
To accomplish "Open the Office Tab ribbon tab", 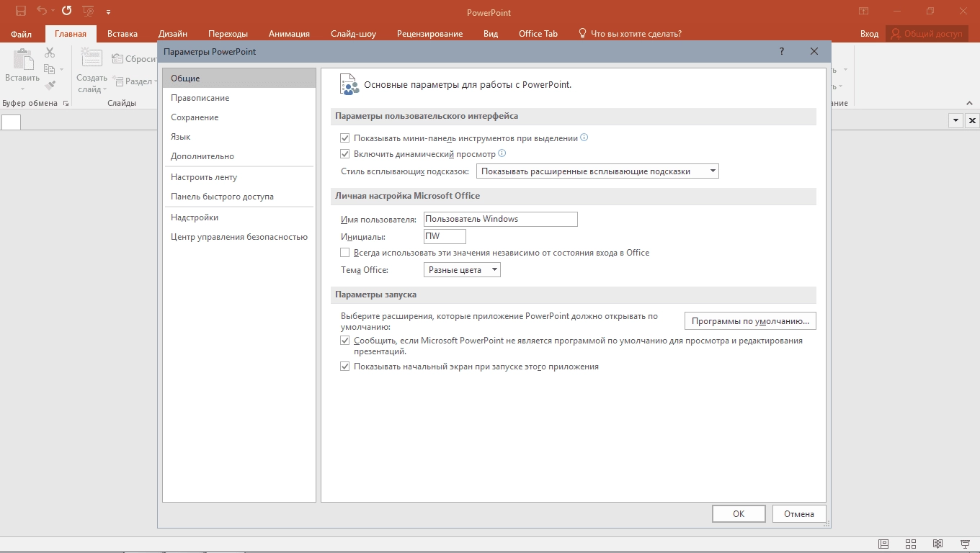I will point(538,34).
